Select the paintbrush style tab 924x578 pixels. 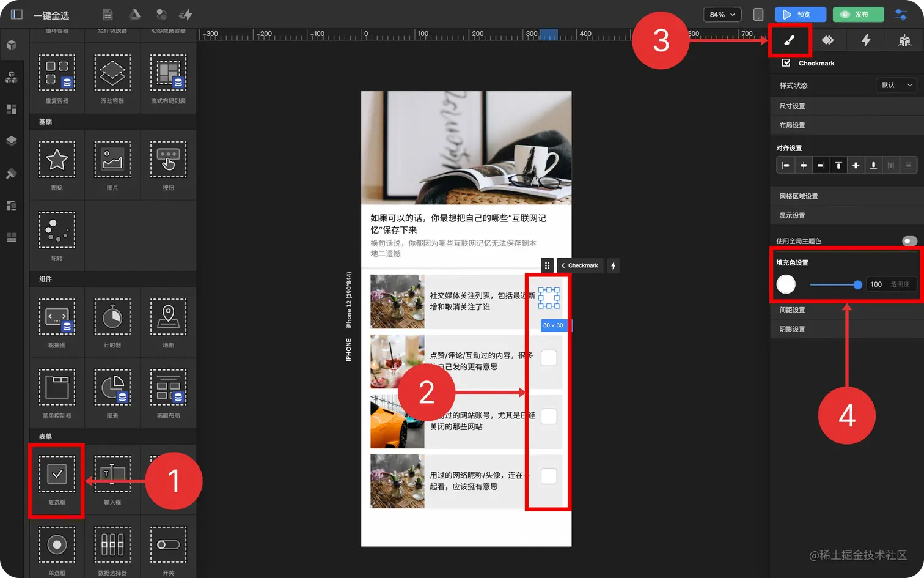789,40
